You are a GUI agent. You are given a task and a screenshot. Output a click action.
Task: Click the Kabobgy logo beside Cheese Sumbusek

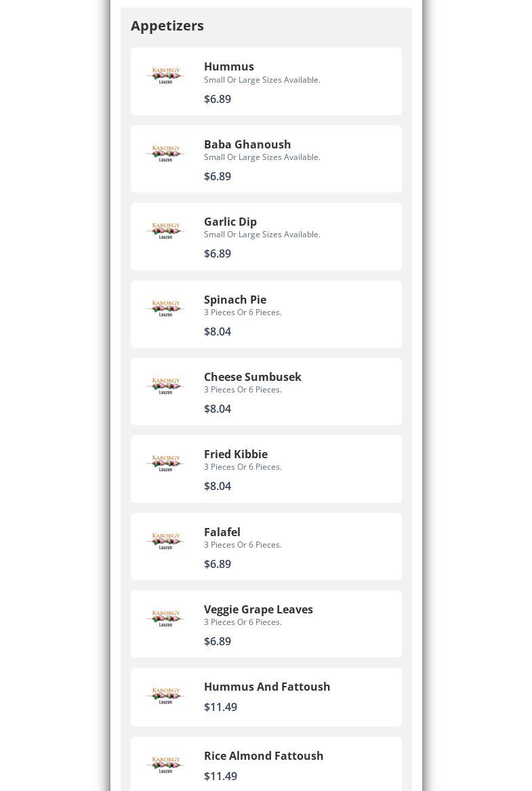pyautogui.click(x=166, y=386)
